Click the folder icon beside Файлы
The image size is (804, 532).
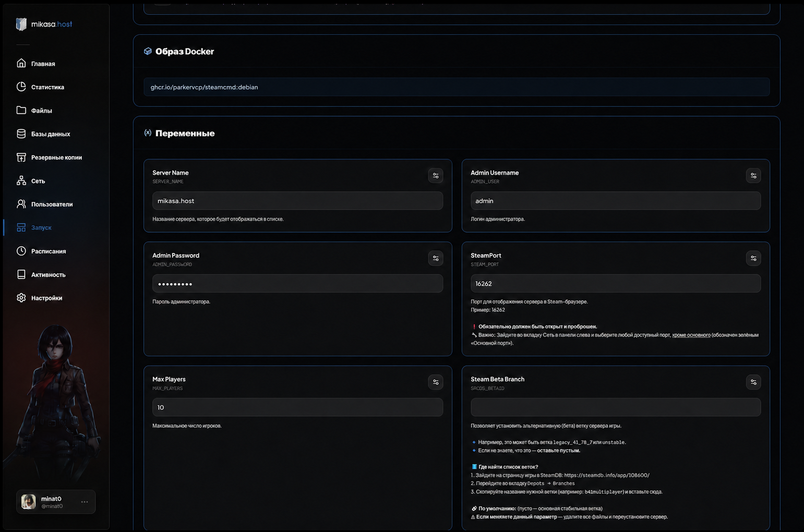(x=21, y=110)
